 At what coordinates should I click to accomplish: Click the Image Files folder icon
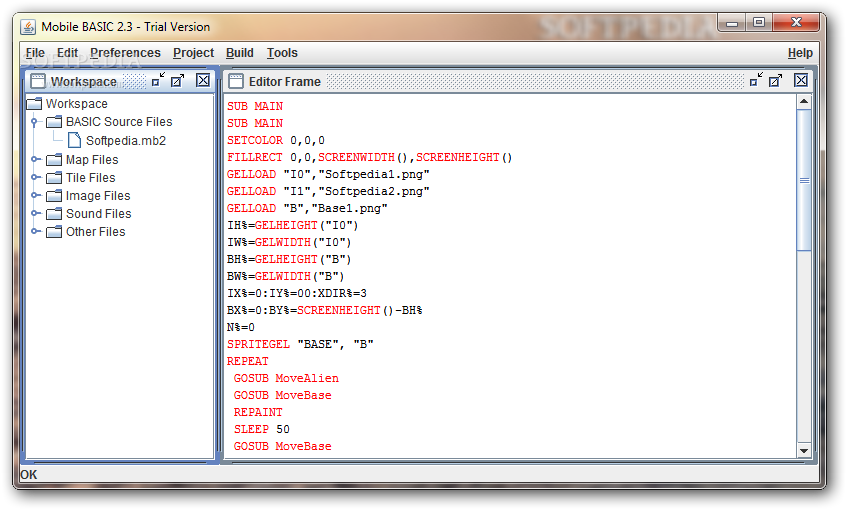54,196
